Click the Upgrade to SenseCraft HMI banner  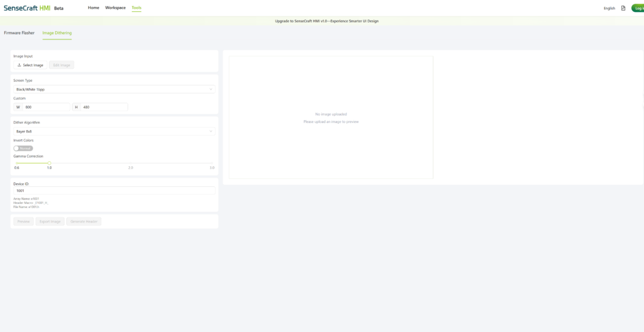point(326,21)
